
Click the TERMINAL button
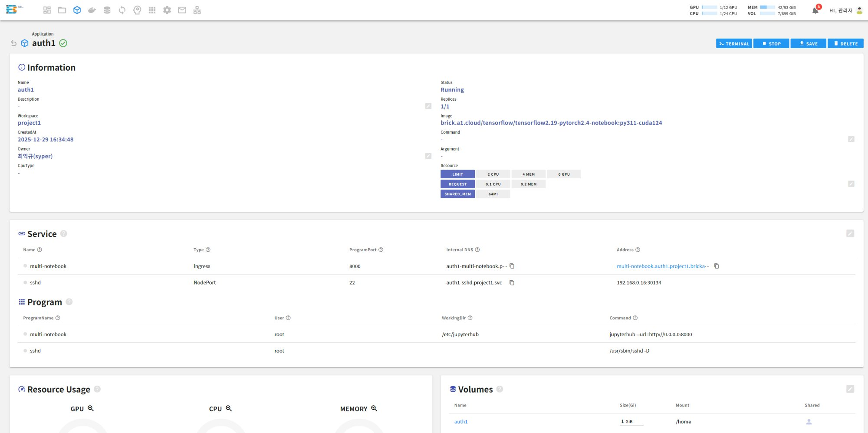tap(734, 43)
